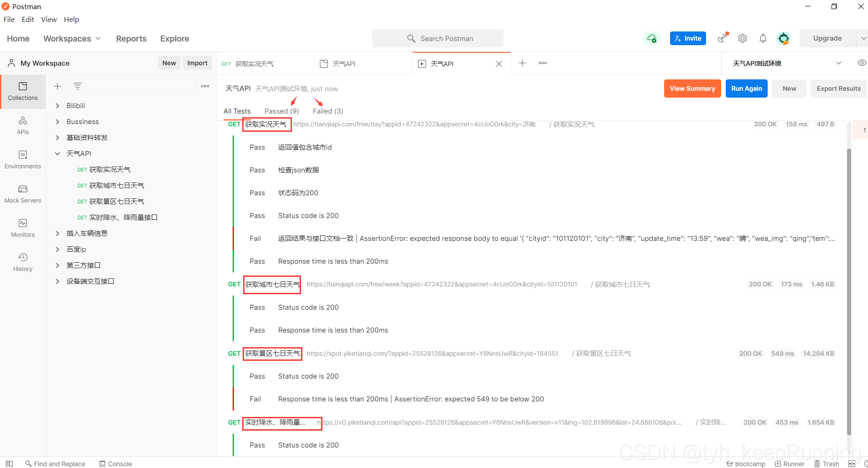Expand the 第三方接口 collection
The height and width of the screenshot is (468, 868).
pyautogui.click(x=57, y=265)
